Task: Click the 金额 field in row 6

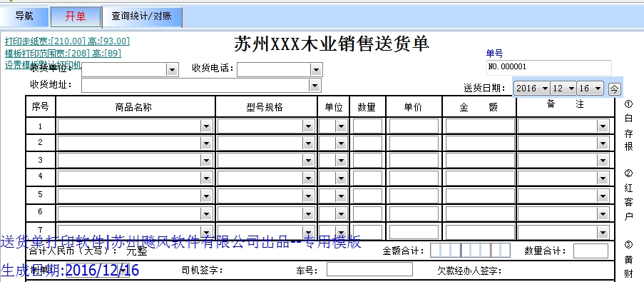Action: [x=480, y=213]
